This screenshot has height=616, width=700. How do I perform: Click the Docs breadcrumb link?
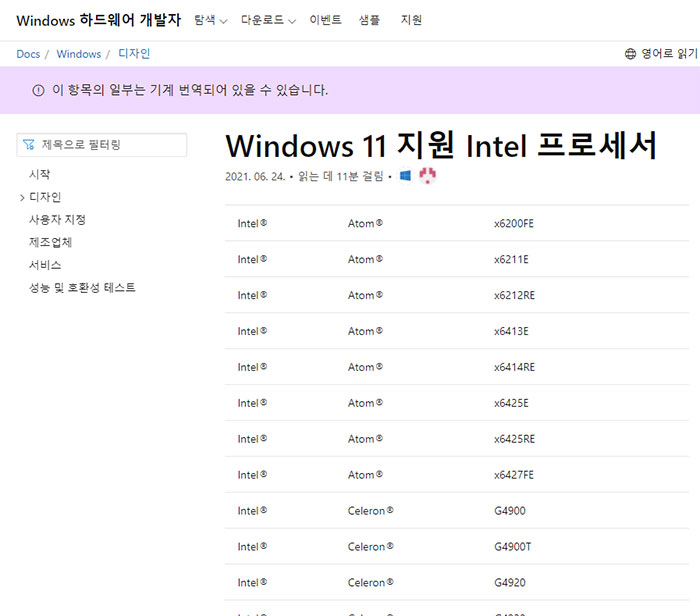point(28,54)
